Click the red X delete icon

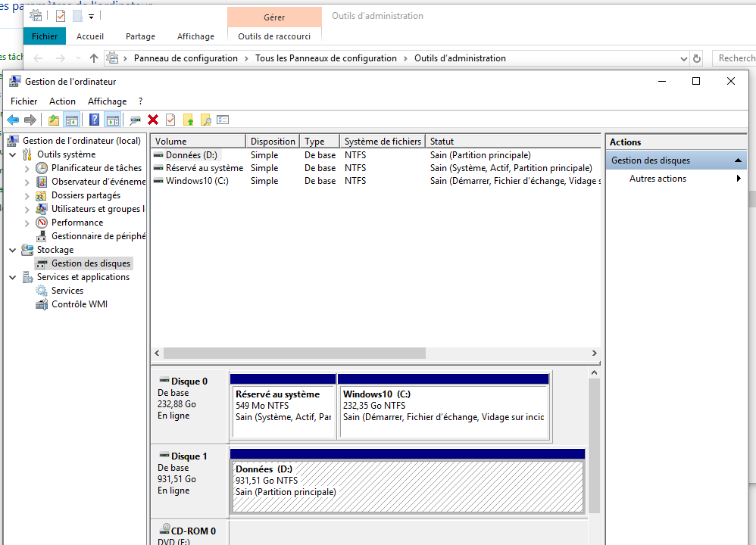(153, 120)
